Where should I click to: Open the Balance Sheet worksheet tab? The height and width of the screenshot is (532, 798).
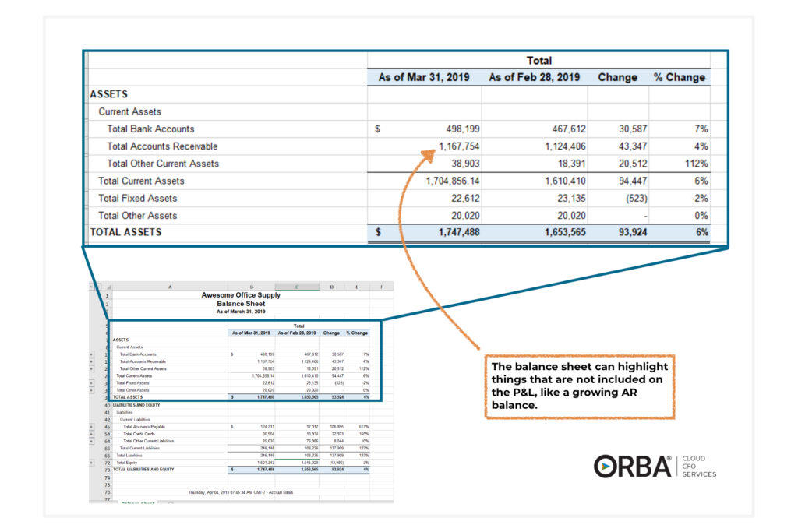click(x=137, y=504)
